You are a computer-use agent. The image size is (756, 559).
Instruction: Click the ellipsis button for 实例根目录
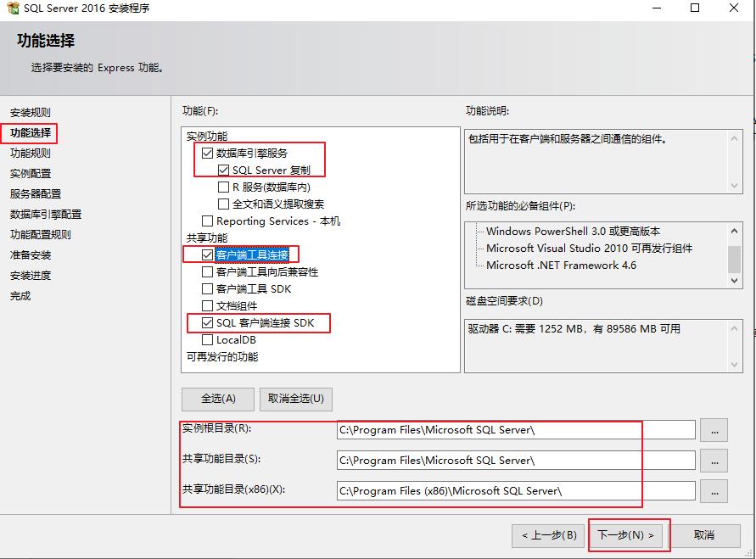[x=714, y=429]
